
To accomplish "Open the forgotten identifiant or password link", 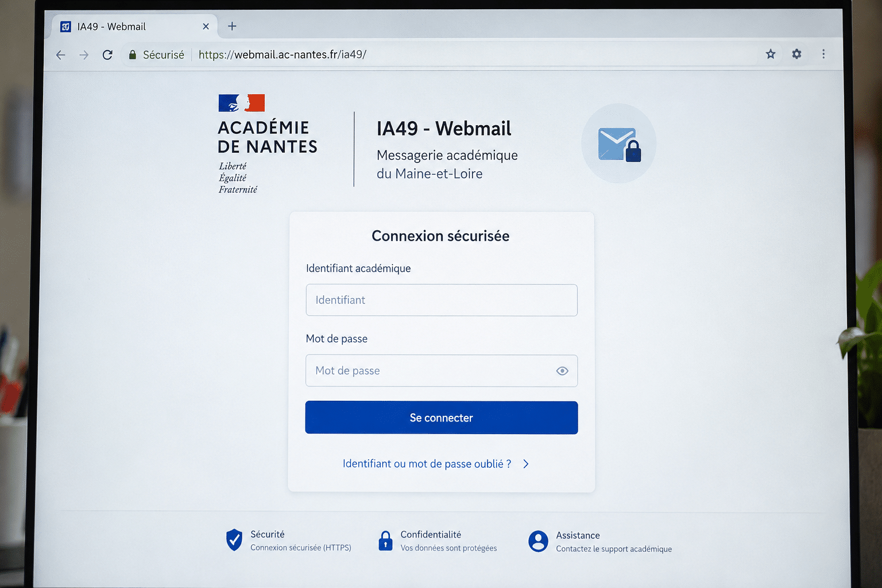I will pos(427,464).
